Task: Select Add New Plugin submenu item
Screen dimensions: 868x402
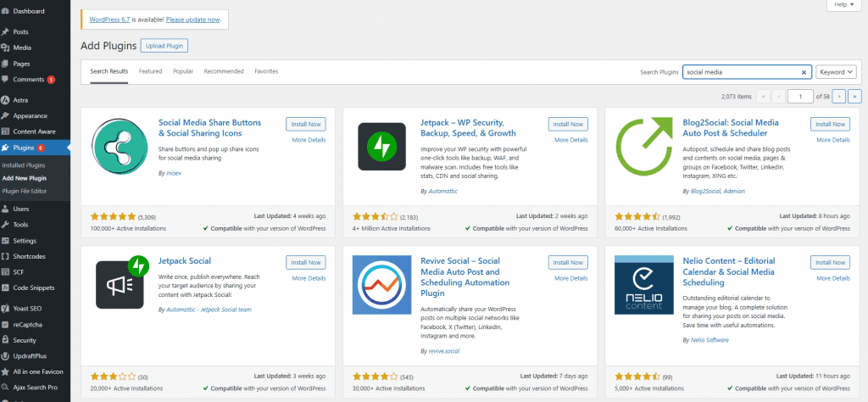Action: click(x=25, y=178)
